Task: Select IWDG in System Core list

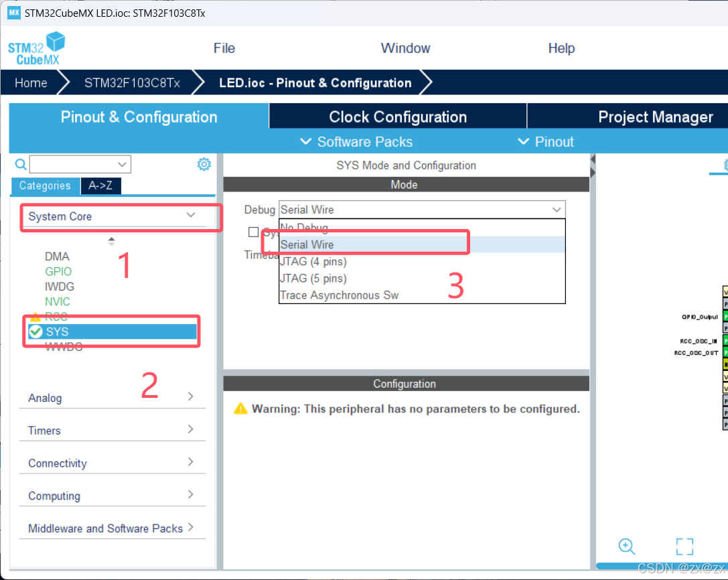Action: point(60,287)
